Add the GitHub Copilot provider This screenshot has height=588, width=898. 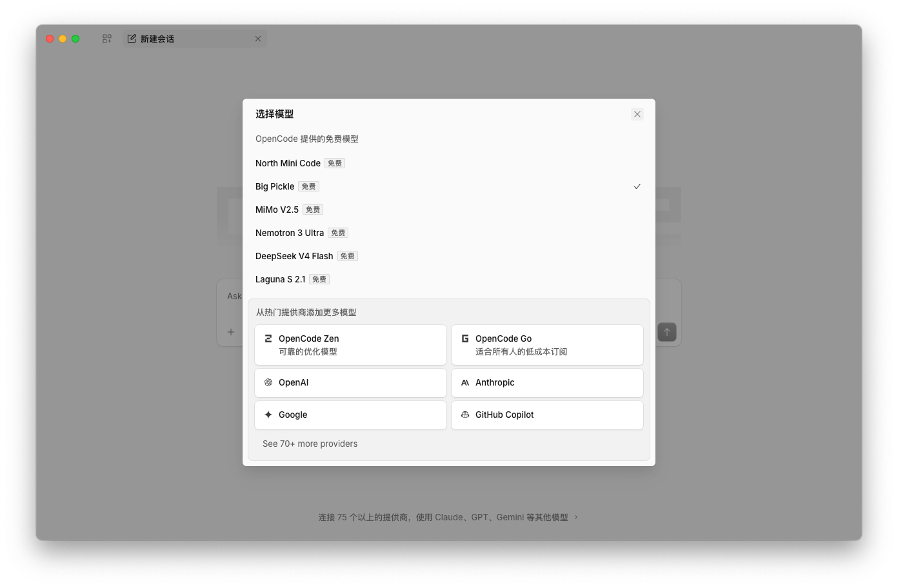click(547, 415)
